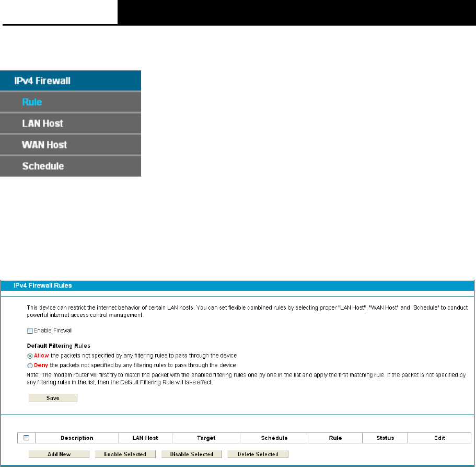Click the Enable Selected button
The height and width of the screenshot is (467, 476).
[x=125, y=454]
